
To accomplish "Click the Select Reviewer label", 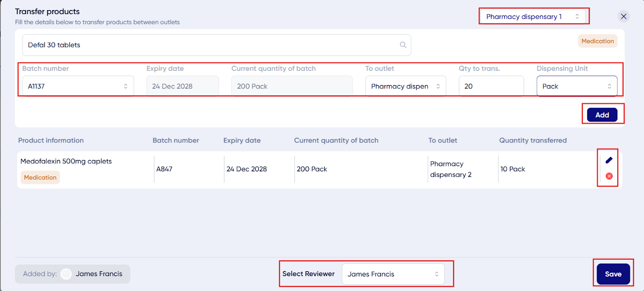I will 308,274.
